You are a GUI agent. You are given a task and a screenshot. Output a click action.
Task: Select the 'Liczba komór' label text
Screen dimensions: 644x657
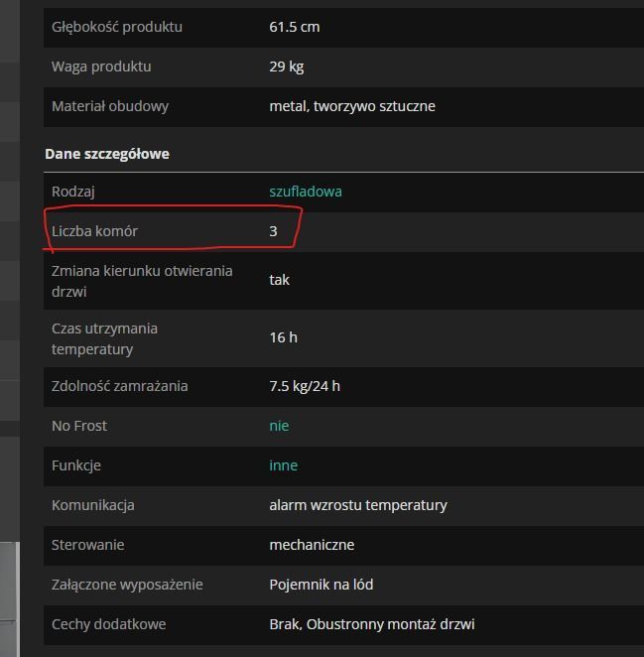click(x=94, y=231)
